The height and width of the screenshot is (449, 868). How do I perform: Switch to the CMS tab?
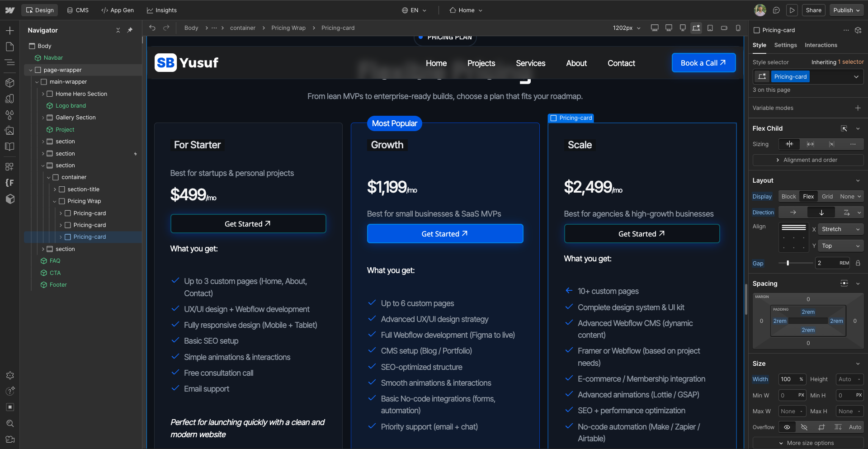(77, 10)
